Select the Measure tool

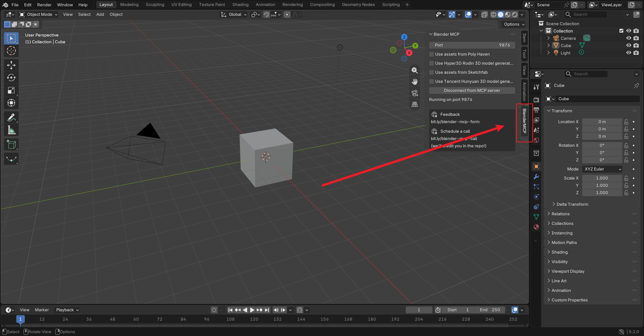point(11,130)
